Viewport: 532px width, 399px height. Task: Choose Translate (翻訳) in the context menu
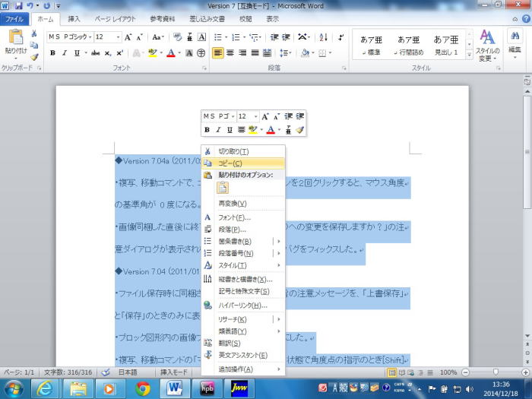coord(243,344)
